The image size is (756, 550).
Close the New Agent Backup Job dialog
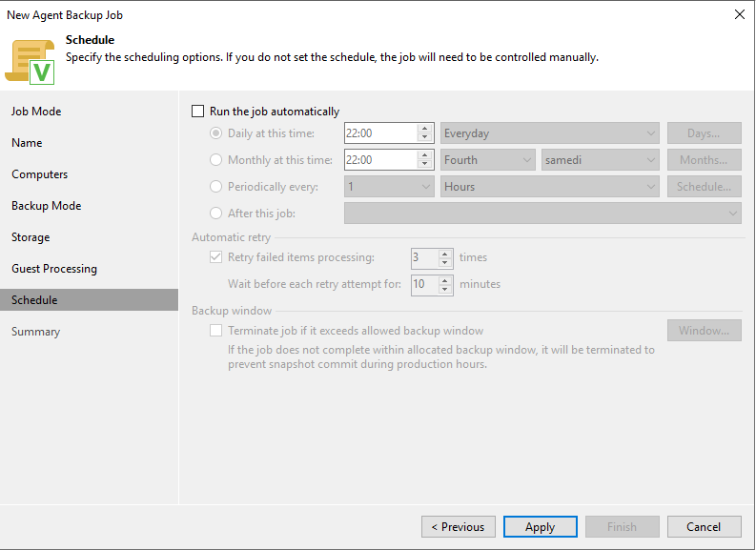739,14
